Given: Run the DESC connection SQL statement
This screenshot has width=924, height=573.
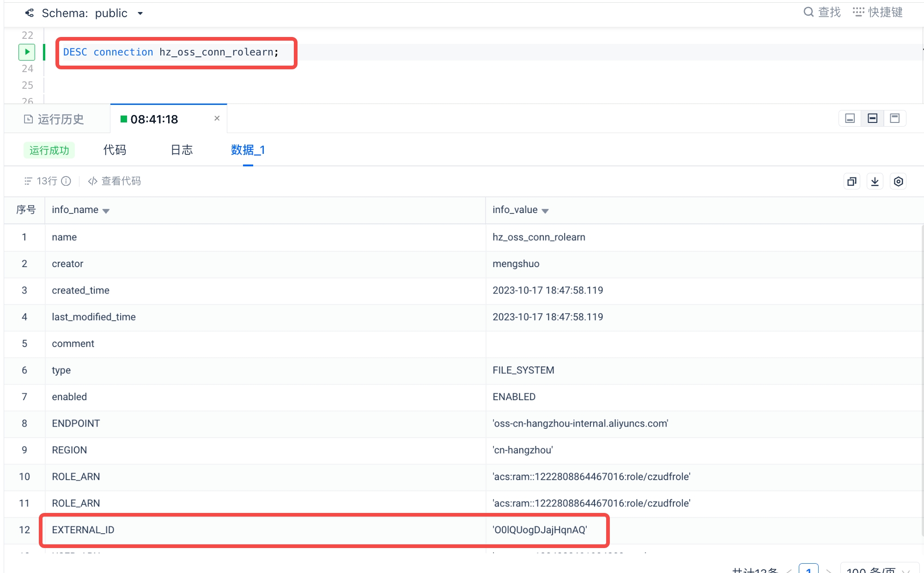Looking at the screenshot, I should tap(27, 52).
